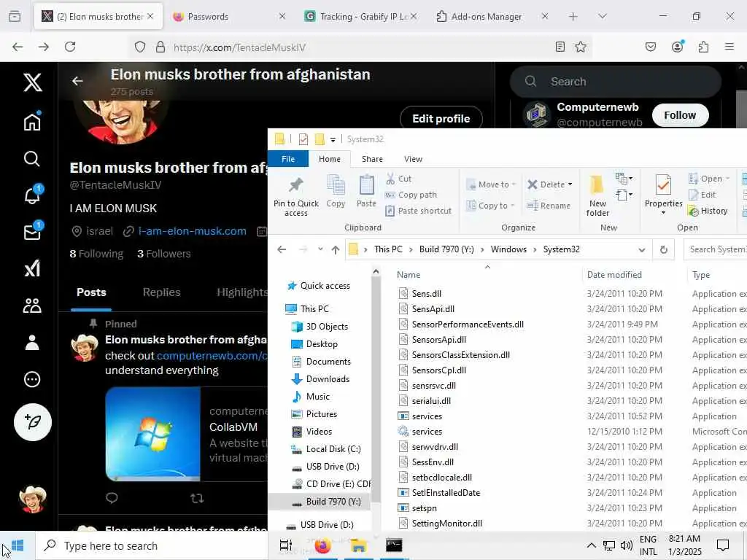This screenshot has height=560, width=747.
Task: Open the Copy to dropdown
Action: click(x=491, y=206)
